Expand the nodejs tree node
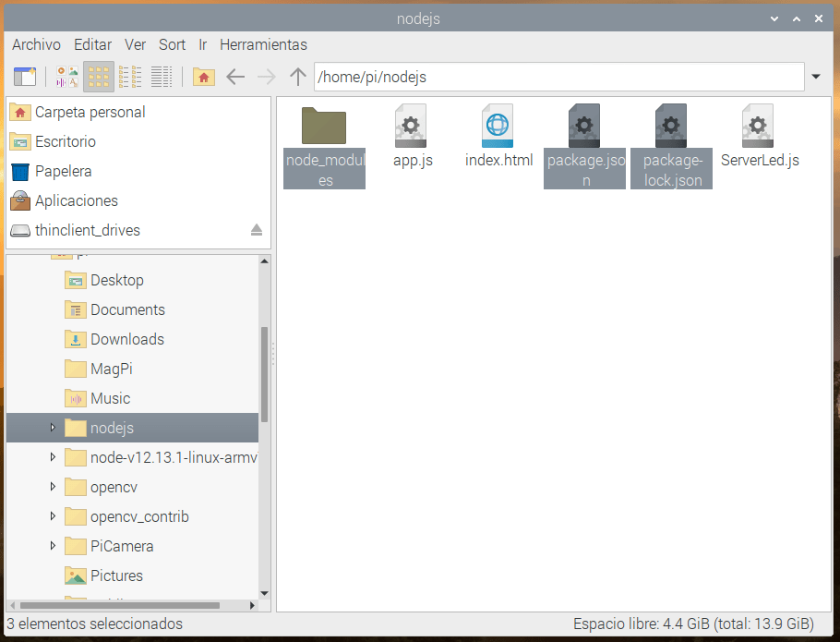Viewport: 840px width, 642px height. tap(53, 428)
